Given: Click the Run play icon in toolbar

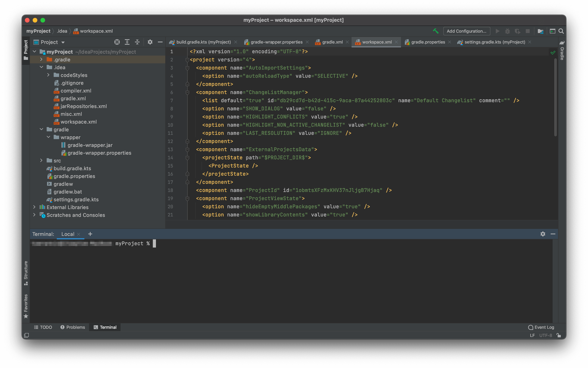Looking at the screenshot, I should coord(497,31).
